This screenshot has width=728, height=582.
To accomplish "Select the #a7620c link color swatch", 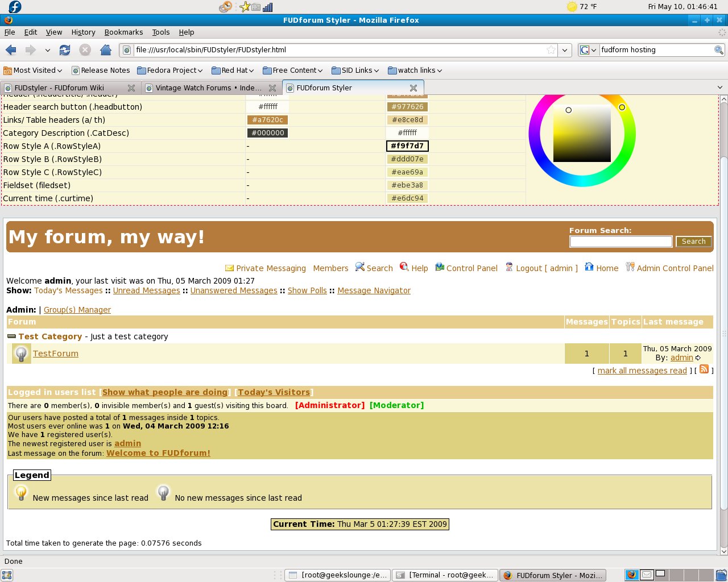I will (267, 120).
